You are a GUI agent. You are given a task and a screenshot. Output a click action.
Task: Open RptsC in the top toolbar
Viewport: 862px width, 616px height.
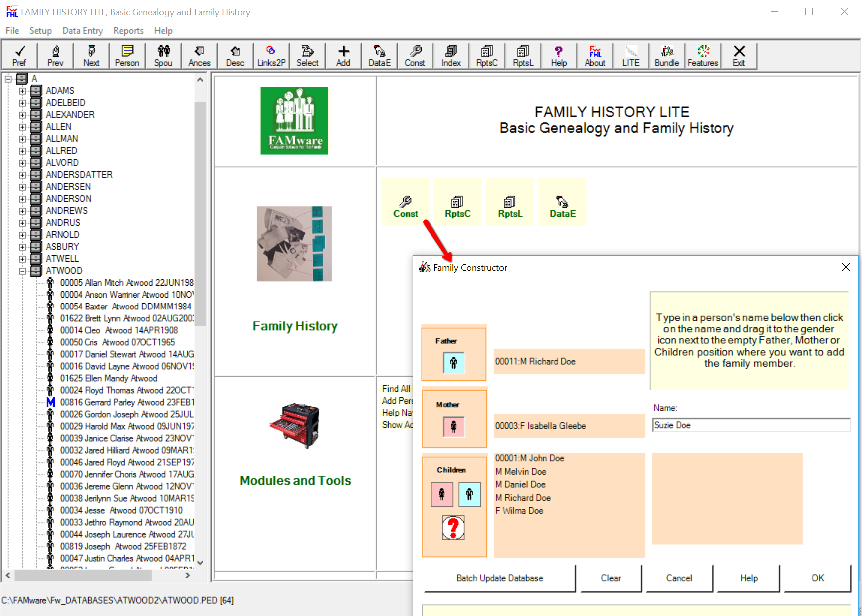487,56
